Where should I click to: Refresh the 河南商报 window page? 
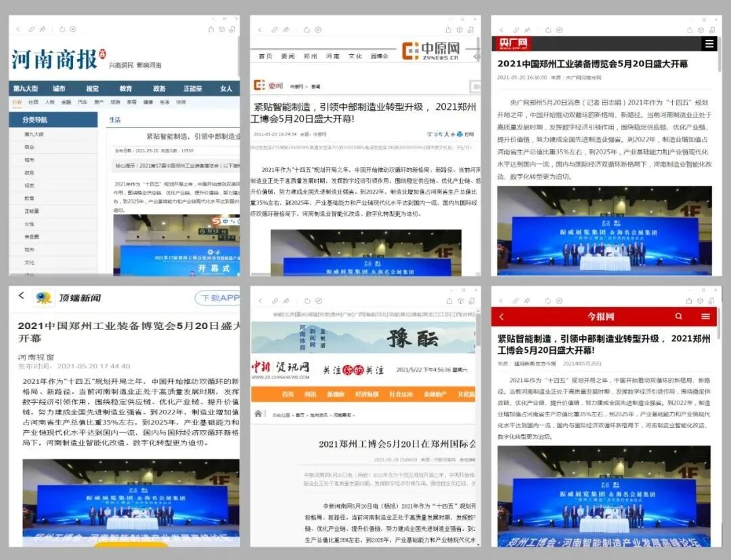point(62,29)
